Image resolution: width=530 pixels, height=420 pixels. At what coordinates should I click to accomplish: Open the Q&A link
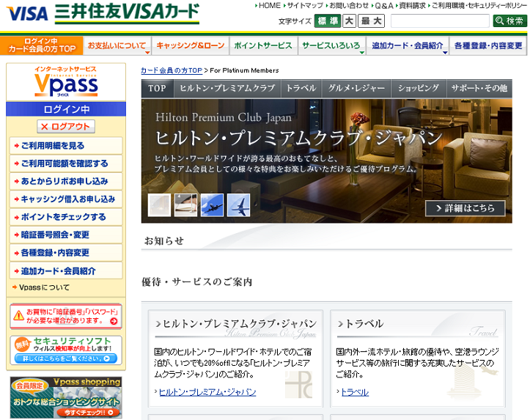(x=384, y=5)
